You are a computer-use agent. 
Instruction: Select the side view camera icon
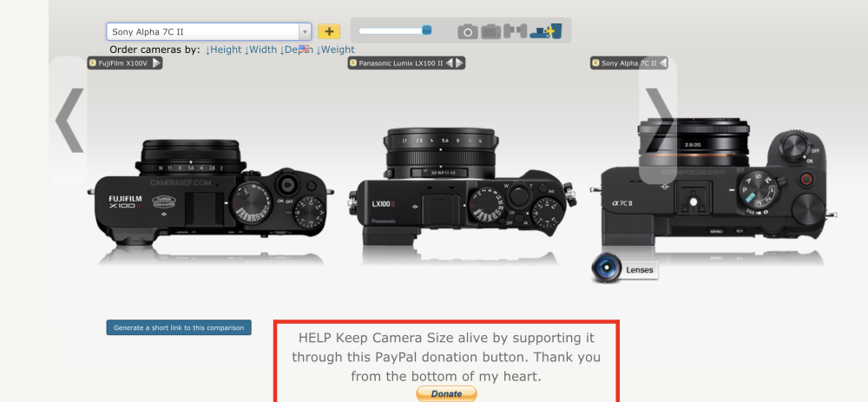click(x=516, y=31)
